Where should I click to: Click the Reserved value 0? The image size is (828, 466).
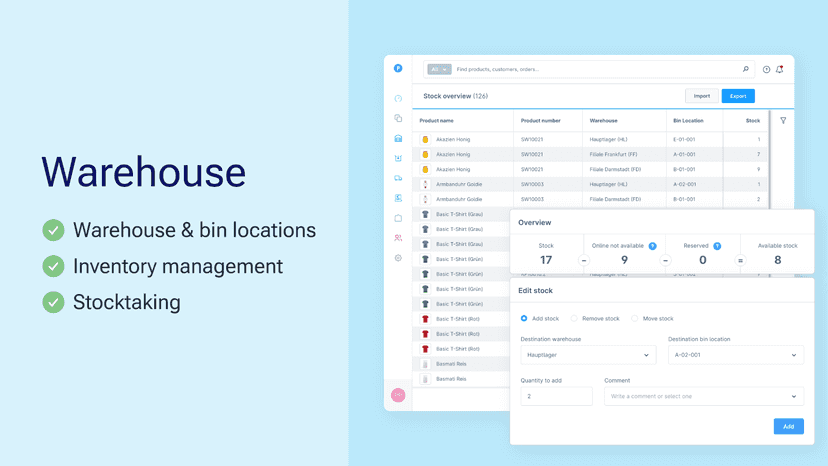pyautogui.click(x=702, y=260)
